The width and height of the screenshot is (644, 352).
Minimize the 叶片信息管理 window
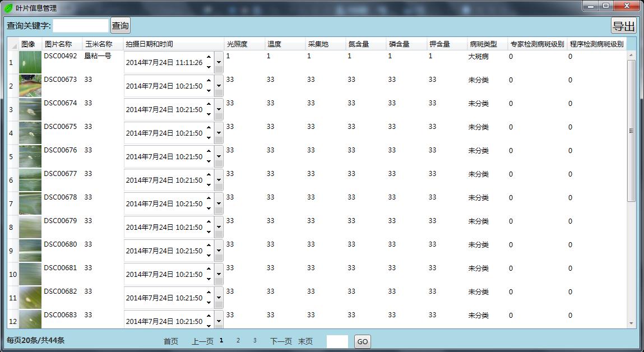pos(591,6)
